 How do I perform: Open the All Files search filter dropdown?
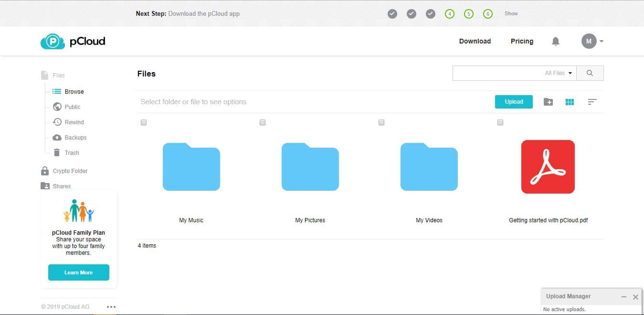[x=558, y=73]
